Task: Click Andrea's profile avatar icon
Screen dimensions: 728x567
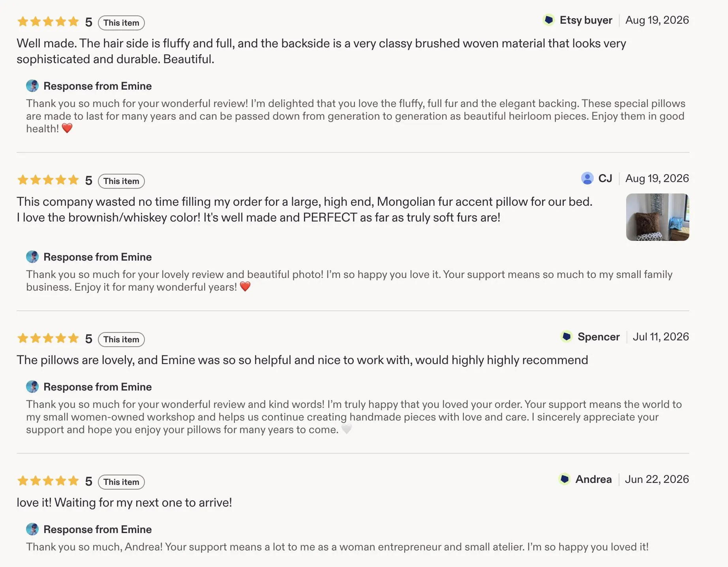Action: tap(565, 479)
